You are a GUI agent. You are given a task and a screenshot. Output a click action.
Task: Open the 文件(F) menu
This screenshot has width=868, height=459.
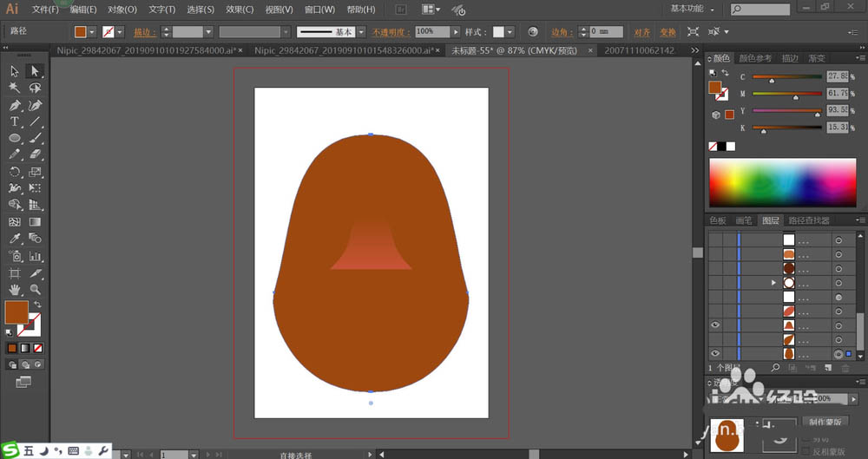[45, 10]
